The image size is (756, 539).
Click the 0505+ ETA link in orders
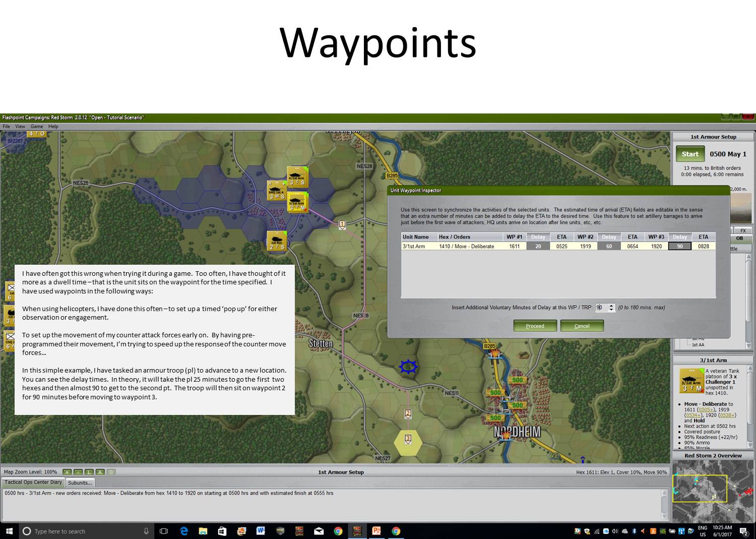[706, 409]
